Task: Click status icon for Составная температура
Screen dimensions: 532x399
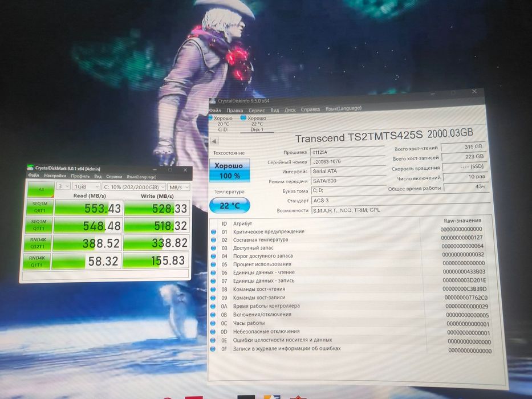Action: point(213,240)
